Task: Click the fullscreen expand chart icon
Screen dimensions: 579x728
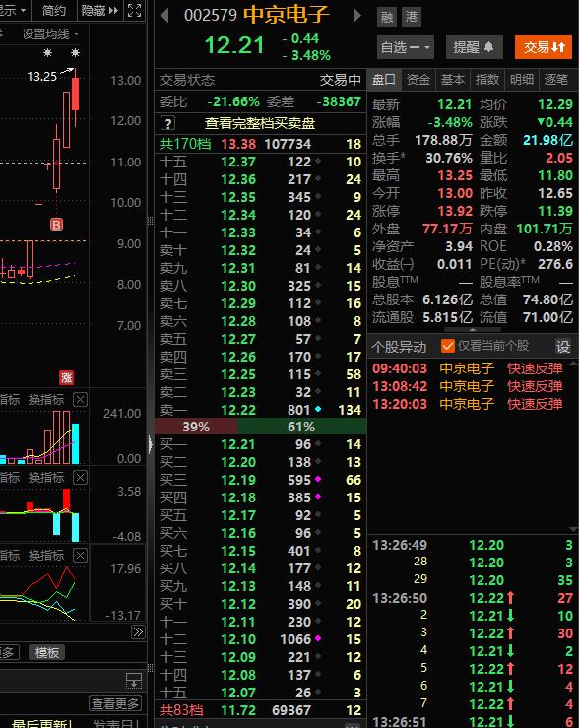Action: (x=134, y=10)
